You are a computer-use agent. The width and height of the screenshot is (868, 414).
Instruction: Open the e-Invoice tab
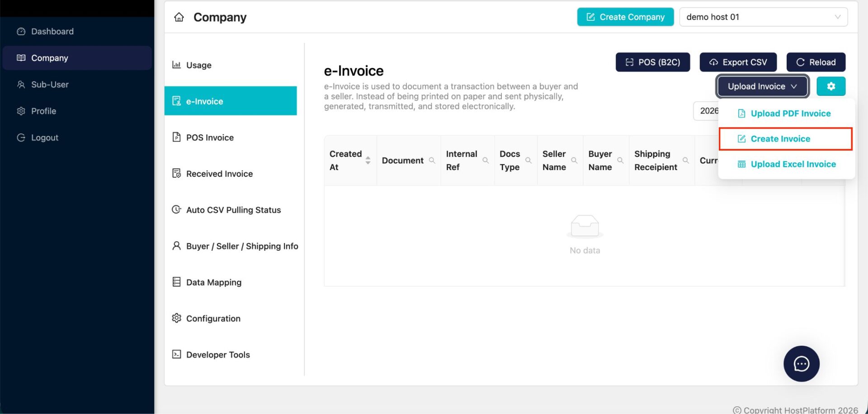[231, 101]
